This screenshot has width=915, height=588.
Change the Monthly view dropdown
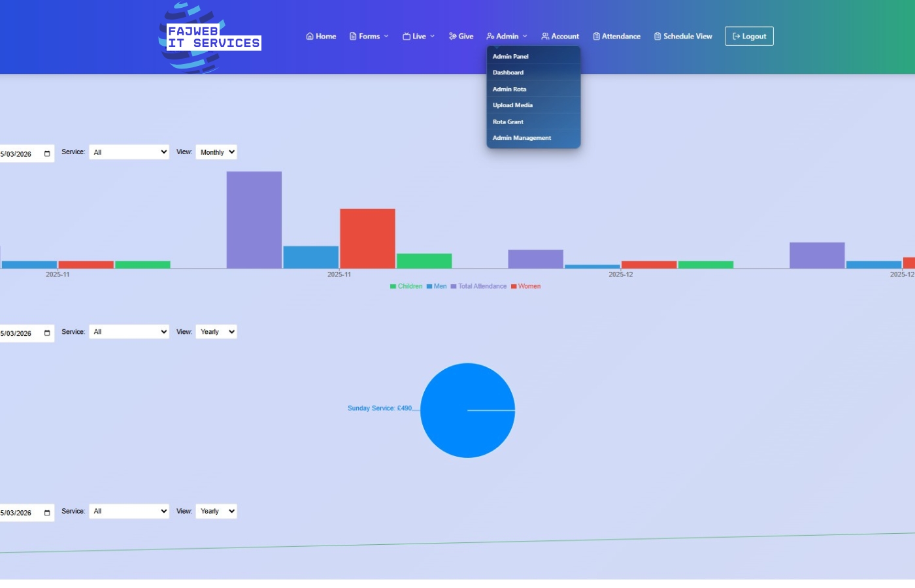[x=216, y=152]
